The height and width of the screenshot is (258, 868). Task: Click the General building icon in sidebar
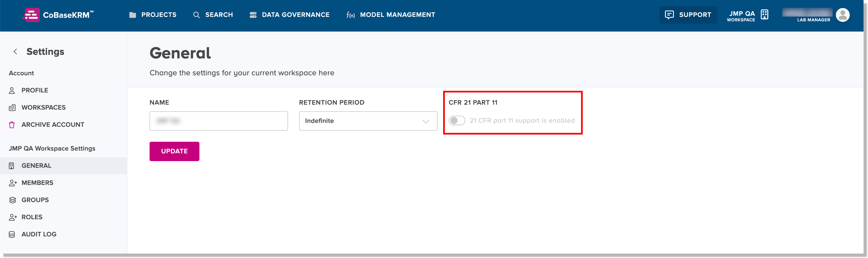click(11, 166)
